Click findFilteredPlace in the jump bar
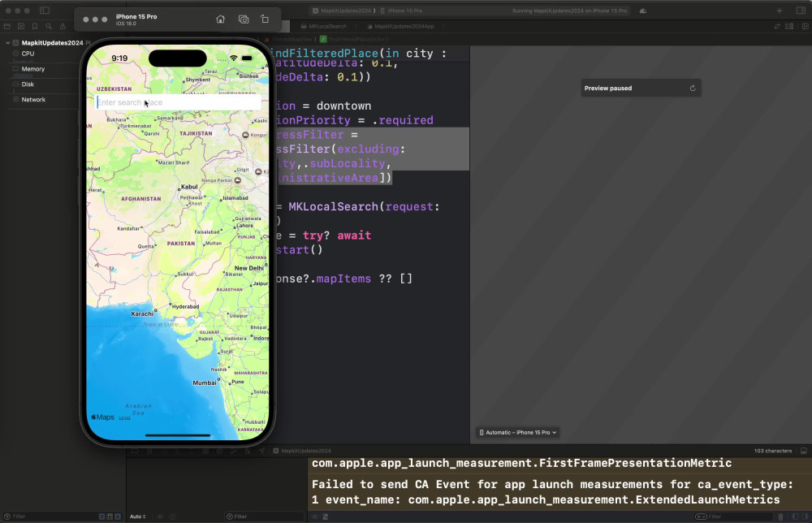The width and height of the screenshot is (812, 523). tap(358, 39)
